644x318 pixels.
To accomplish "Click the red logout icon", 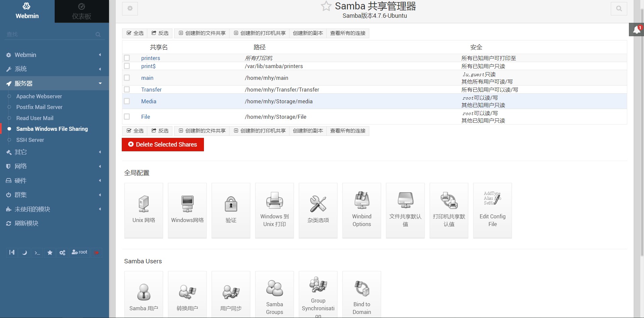I will pyautogui.click(x=97, y=252).
